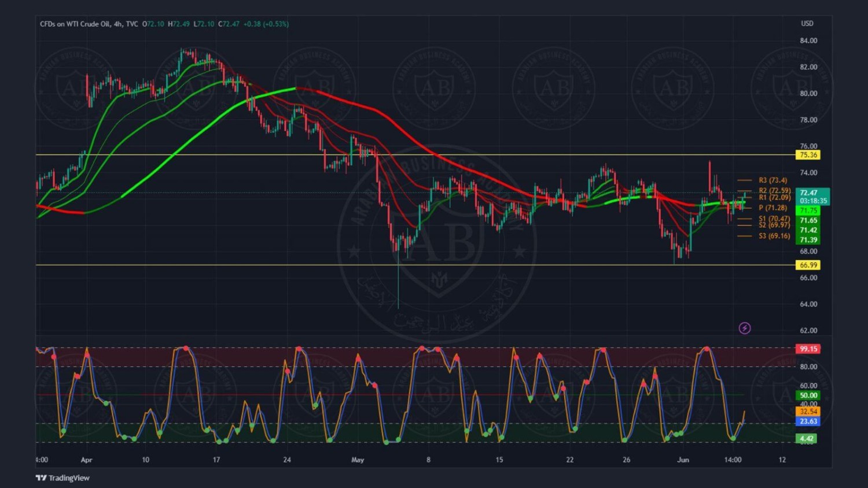Click the 'CFDs on WTI Crude Oil, 4h, TVC' title
This screenshot has height=488, width=868.
tap(89, 24)
